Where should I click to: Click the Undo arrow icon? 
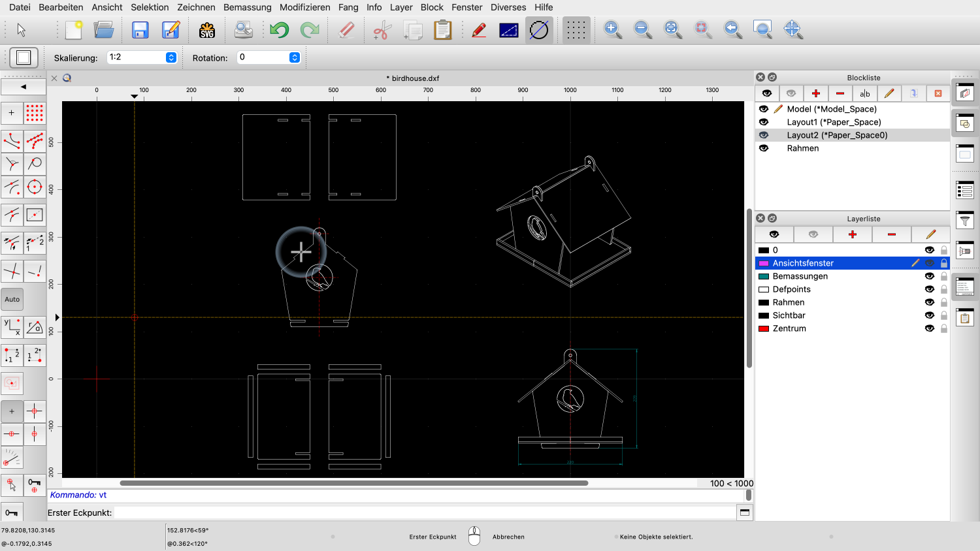coord(278,29)
